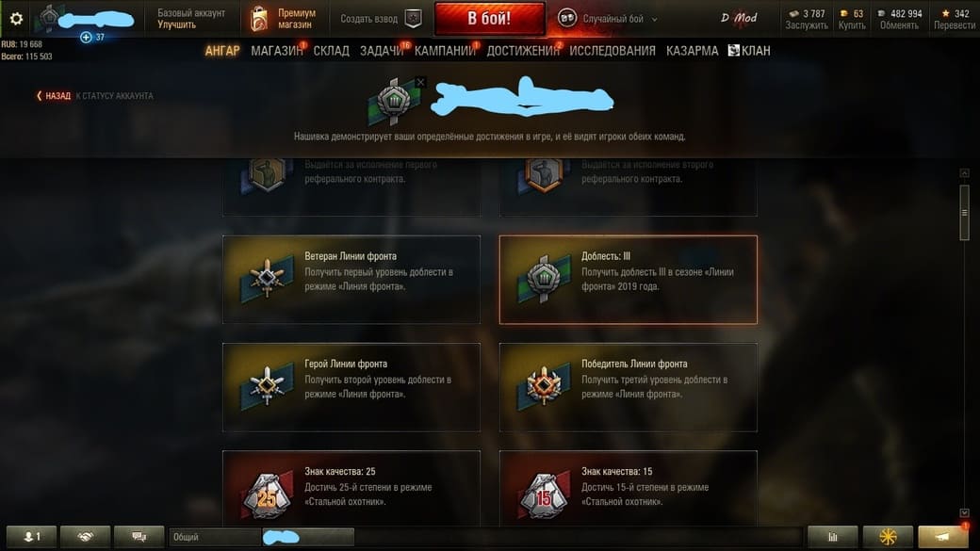
Task: Click the orange snowflake event icon
Action: [x=888, y=537]
